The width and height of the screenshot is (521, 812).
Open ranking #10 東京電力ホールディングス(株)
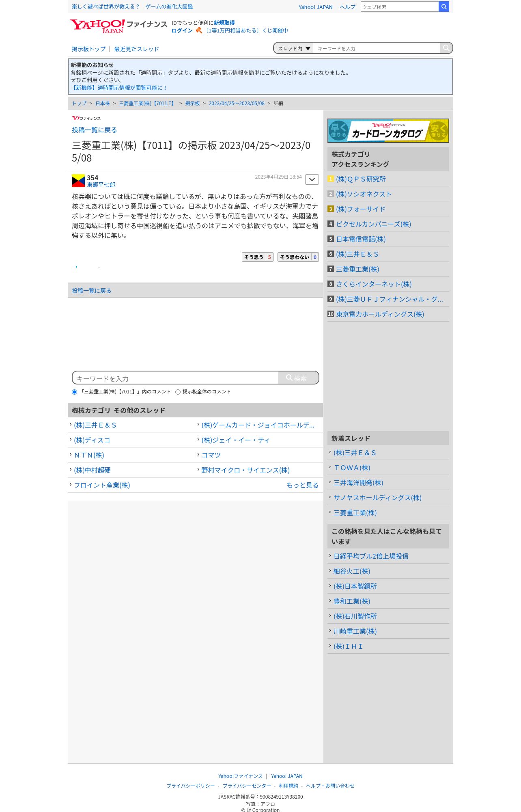point(380,314)
